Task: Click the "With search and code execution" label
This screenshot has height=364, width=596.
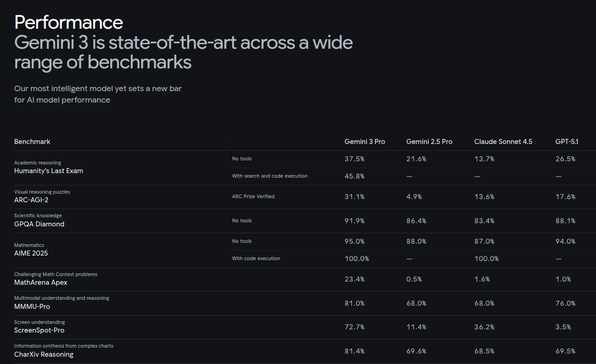Action: (269, 176)
